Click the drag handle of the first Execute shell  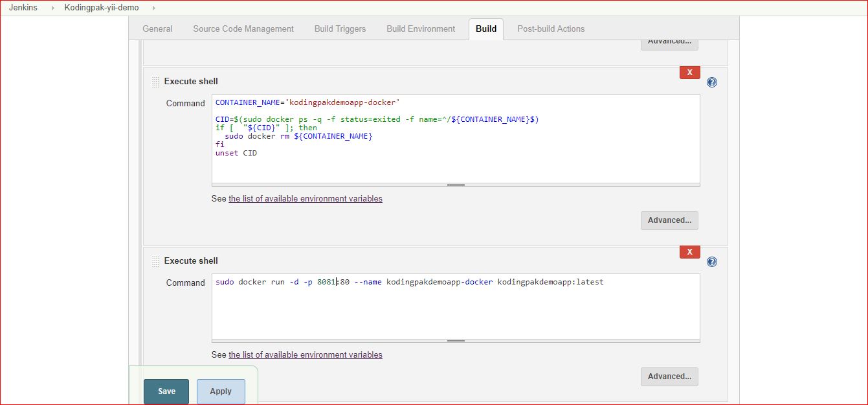[155, 80]
